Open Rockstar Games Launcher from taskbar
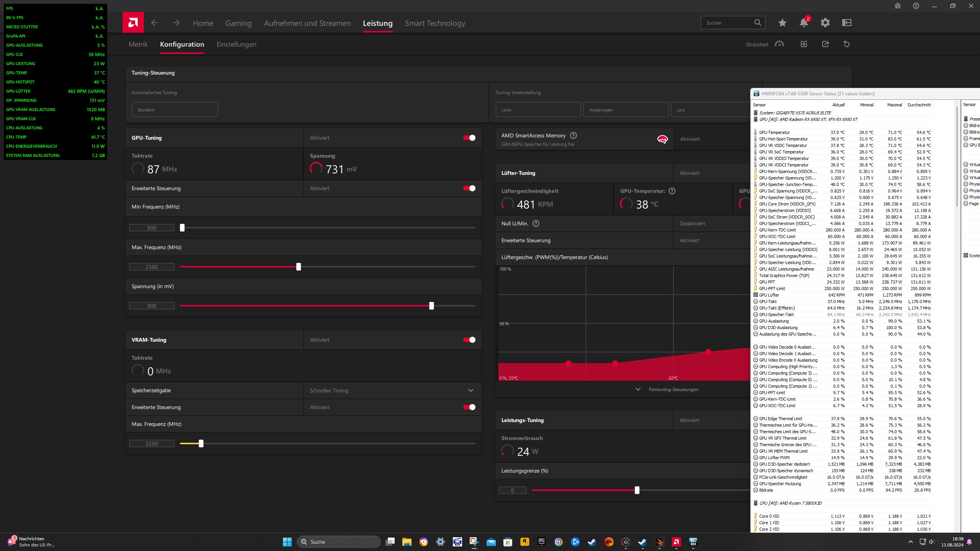Image resolution: width=980 pixels, height=551 pixels. [525, 541]
